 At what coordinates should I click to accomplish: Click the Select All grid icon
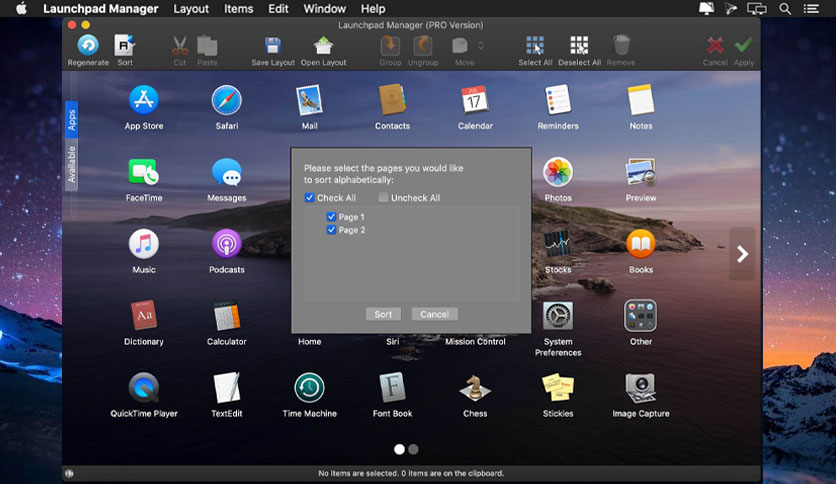(535, 46)
